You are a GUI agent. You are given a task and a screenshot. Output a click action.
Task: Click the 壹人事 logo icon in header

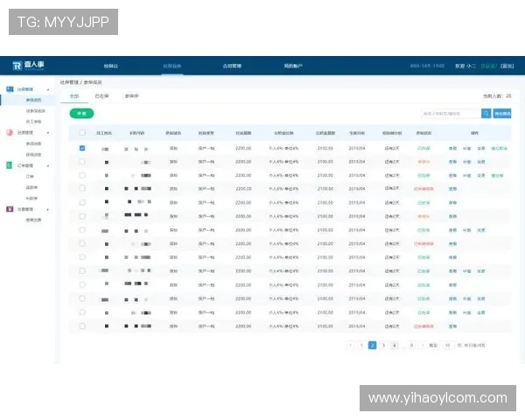pos(17,66)
